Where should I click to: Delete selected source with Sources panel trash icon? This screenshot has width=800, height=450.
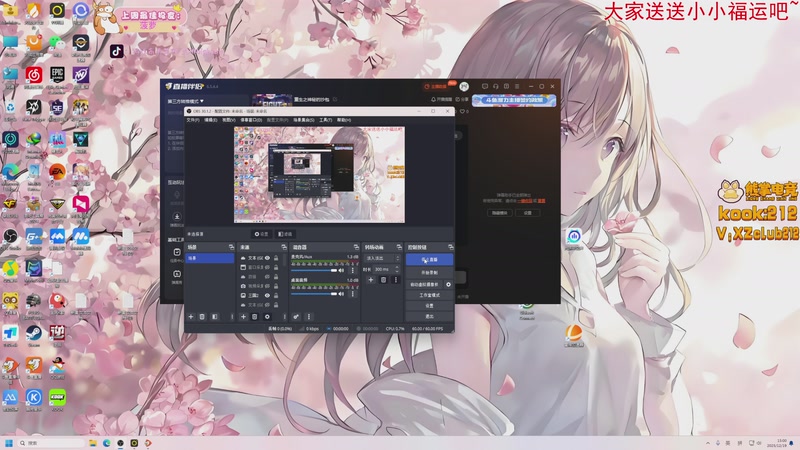[x=255, y=317]
